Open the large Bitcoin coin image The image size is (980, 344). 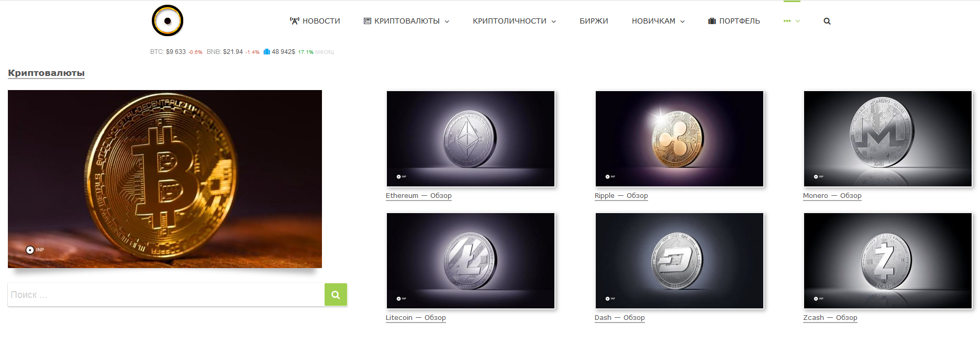(165, 179)
